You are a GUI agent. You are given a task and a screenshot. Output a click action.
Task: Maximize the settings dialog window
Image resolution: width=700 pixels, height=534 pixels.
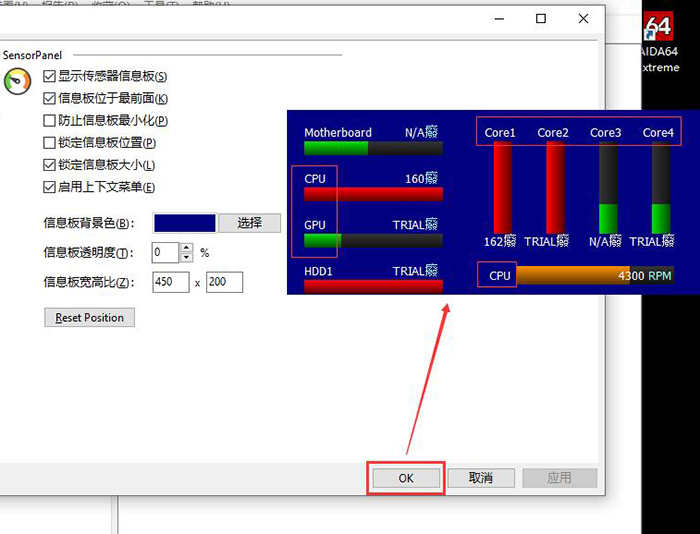pos(541,19)
